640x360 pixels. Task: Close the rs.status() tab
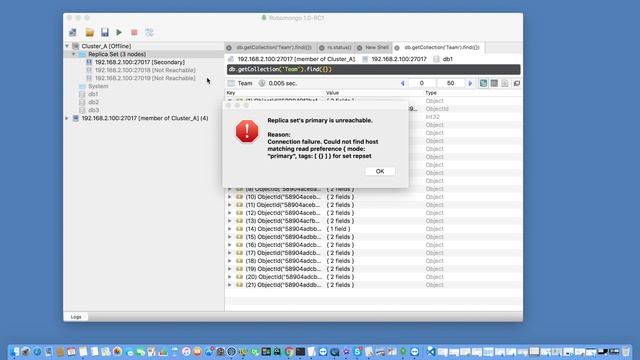click(322, 48)
